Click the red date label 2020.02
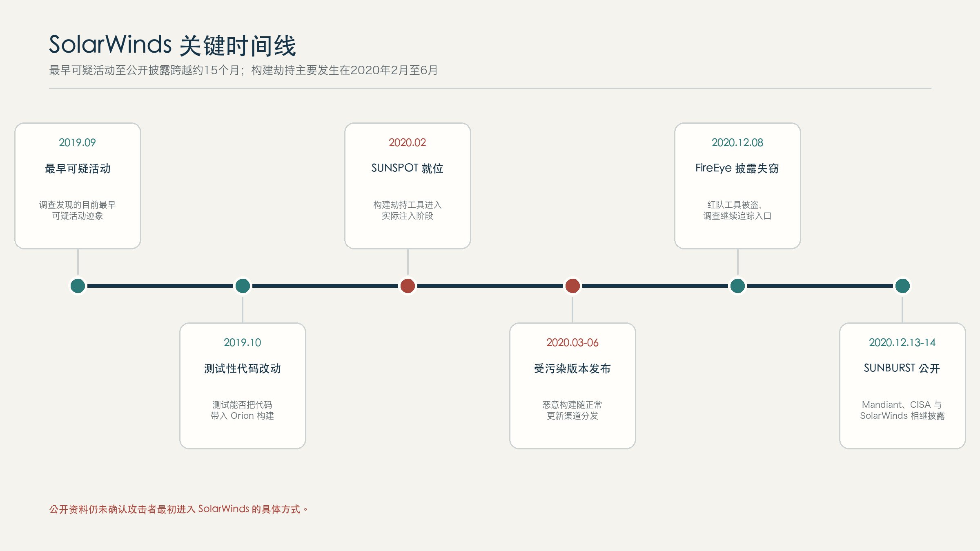This screenshot has height=551, width=980. pyautogui.click(x=408, y=142)
